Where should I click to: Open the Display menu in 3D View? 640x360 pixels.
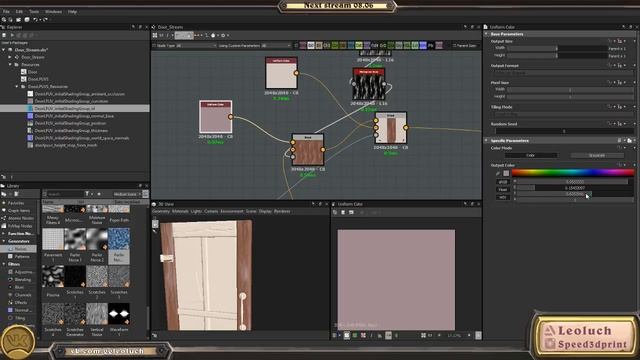click(265, 211)
